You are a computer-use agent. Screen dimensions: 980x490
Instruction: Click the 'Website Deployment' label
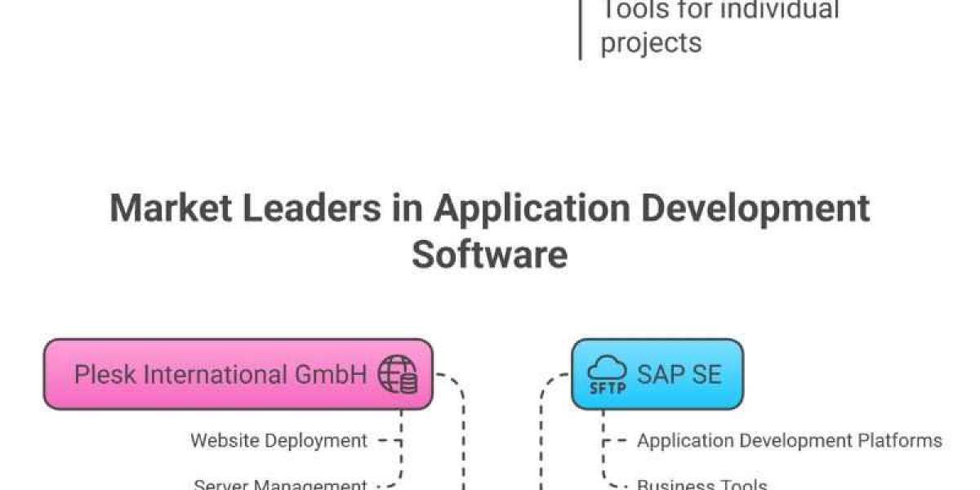coord(278,441)
